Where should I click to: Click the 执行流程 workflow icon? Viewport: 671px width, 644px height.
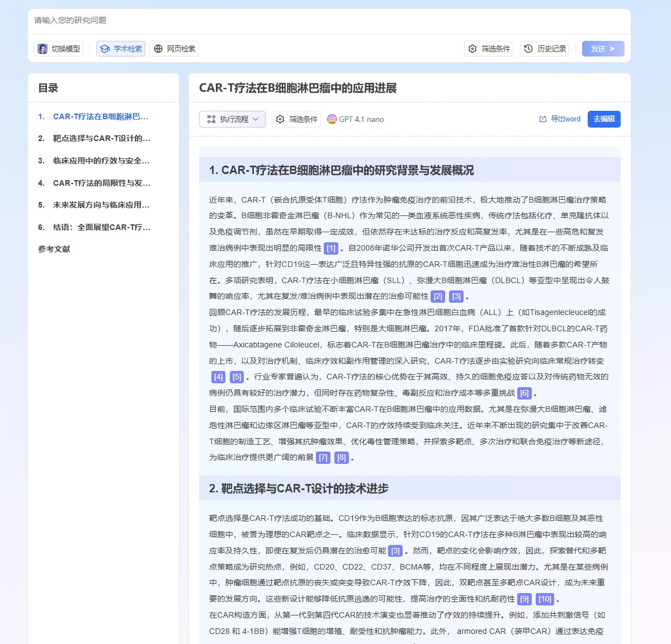211,119
